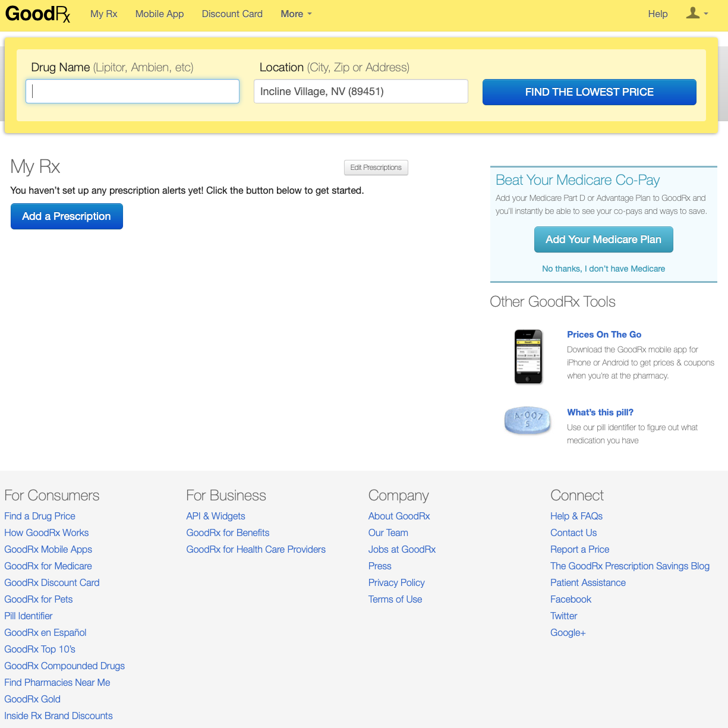Open Pill Identifier footer link
The width and height of the screenshot is (728, 728).
pyautogui.click(x=29, y=616)
